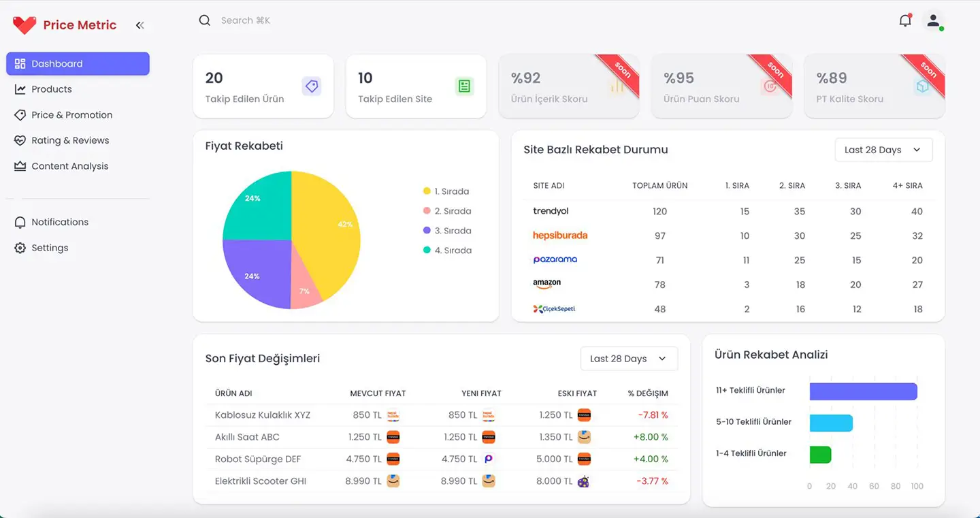Open Last 28 Days dropdown in Site Bazlı Rekabet
This screenshot has width=980, height=518.
click(883, 150)
